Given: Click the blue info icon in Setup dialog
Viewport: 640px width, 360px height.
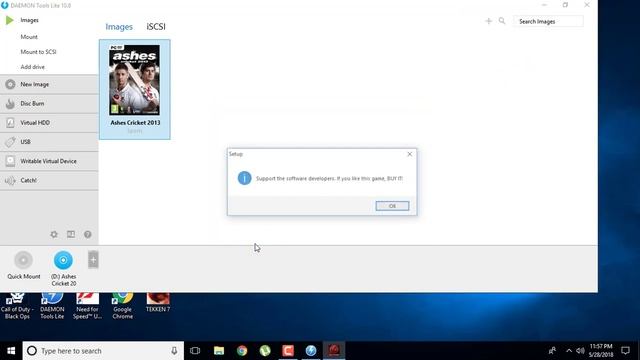Looking at the screenshot, I should [244, 178].
